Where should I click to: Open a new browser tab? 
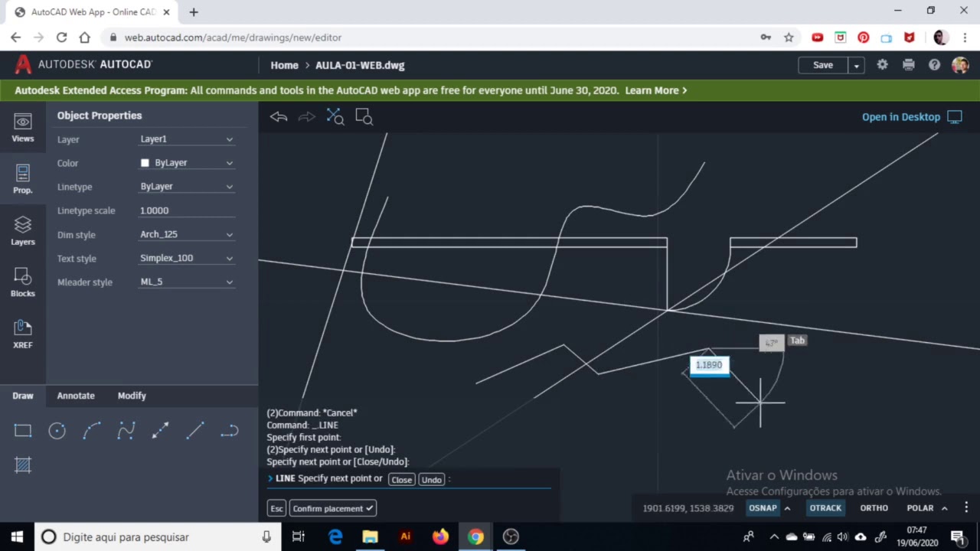coord(194,12)
